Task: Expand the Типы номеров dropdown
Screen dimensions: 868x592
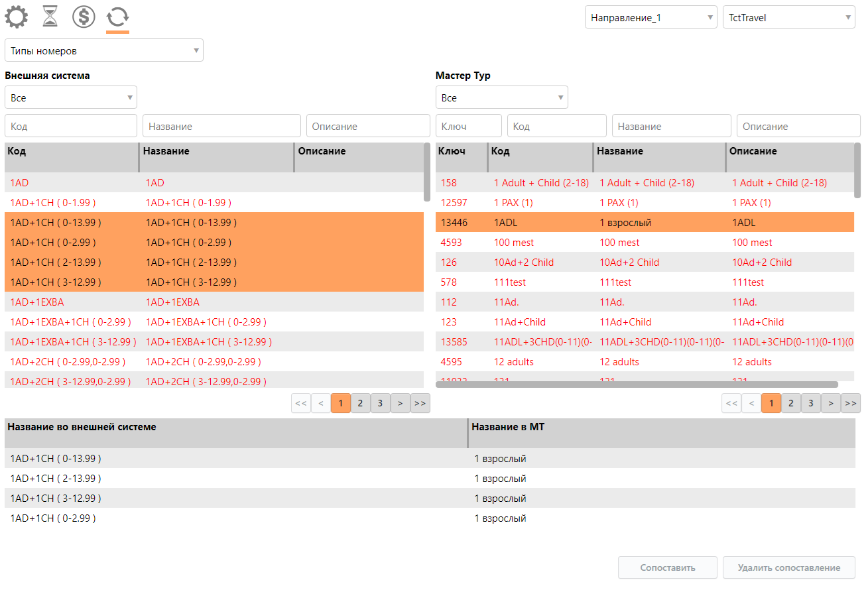Action: [103, 50]
